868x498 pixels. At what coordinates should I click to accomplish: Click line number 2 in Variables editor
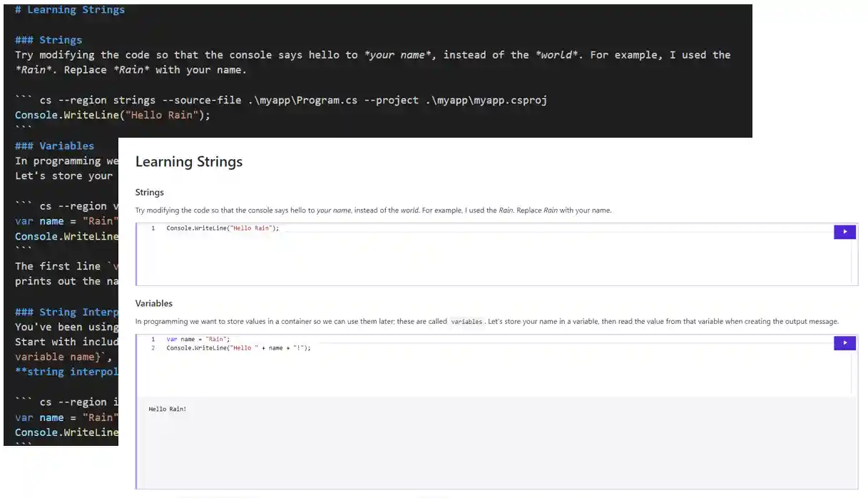(x=153, y=348)
